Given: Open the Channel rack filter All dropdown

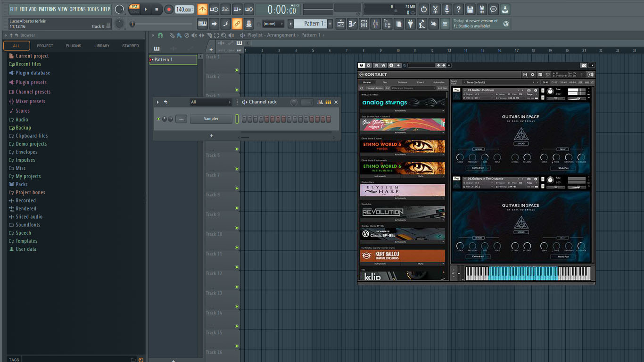Looking at the screenshot, I should tap(211, 102).
